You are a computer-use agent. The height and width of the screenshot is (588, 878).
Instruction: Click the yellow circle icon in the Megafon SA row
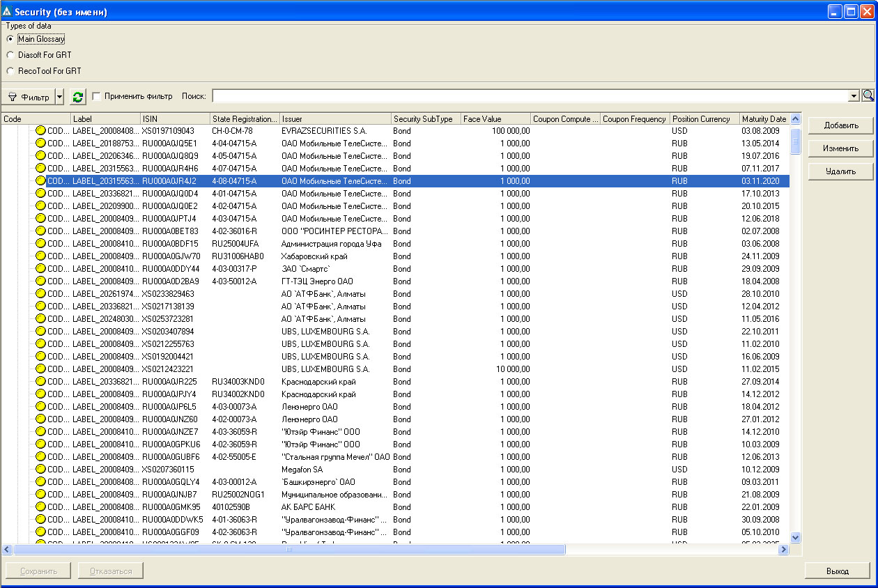pos(40,470)
